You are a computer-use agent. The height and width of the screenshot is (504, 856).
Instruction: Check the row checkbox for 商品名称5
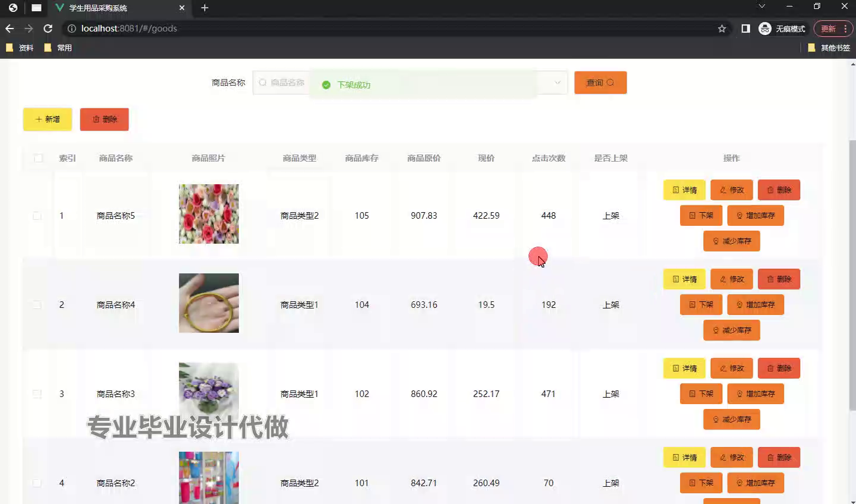pyautogui.click(x=37, y=216)
